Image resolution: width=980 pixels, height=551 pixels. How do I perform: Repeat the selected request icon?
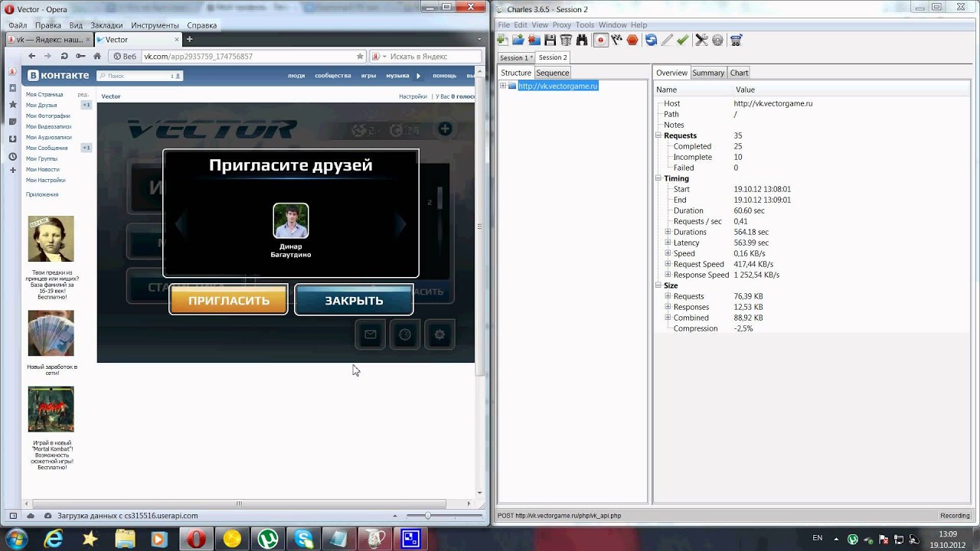(651, 40)
